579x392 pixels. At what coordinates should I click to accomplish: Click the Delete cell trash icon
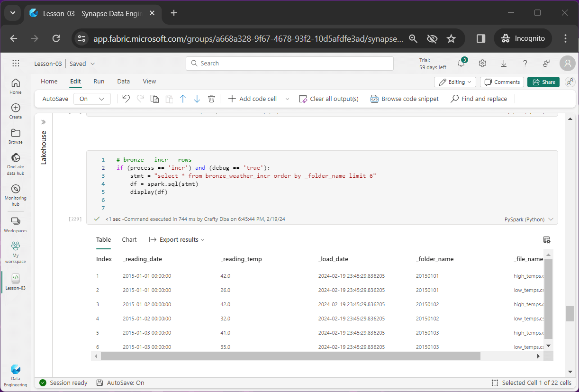pyautogui.click(x=211, y=99)
